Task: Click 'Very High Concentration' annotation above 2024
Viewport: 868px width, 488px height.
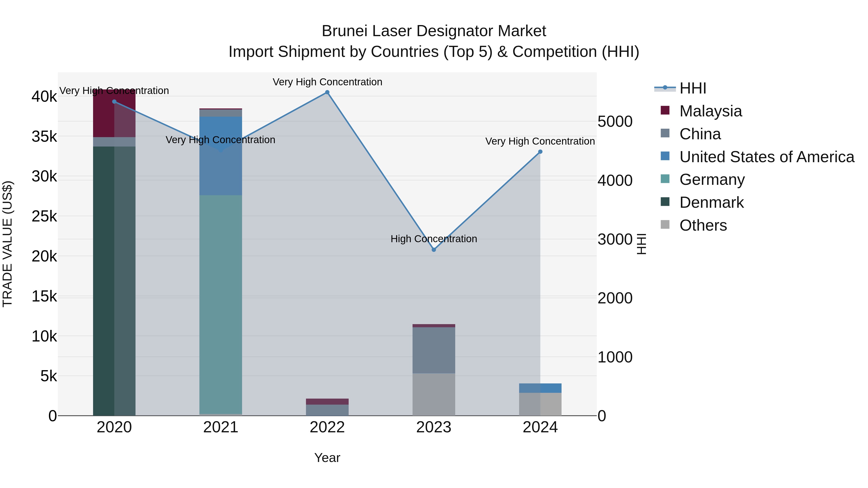Action: [540, 141]
